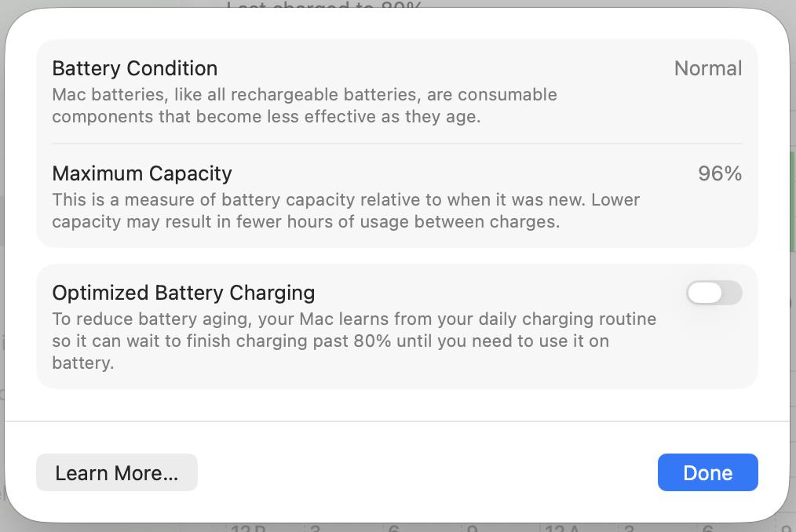Screen dimensions: 796x532
Task: Turn on the Optimized Battery Charging switch
Action: click(714, 293)
